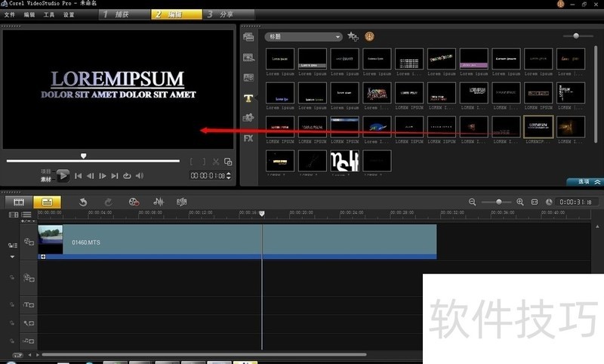This screenshot has width=604, height=364.
Task: Toggle ripple lock for title track
Action: point(12,304)
